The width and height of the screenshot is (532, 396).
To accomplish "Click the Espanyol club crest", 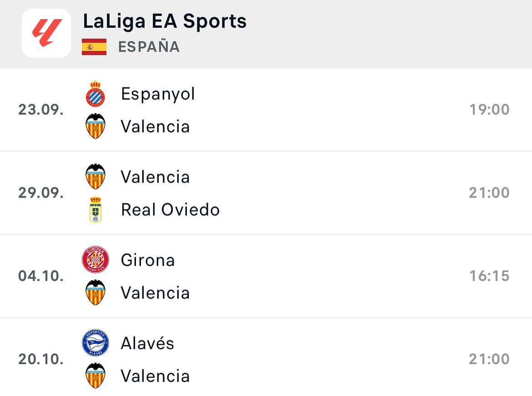I will point(95,94).
